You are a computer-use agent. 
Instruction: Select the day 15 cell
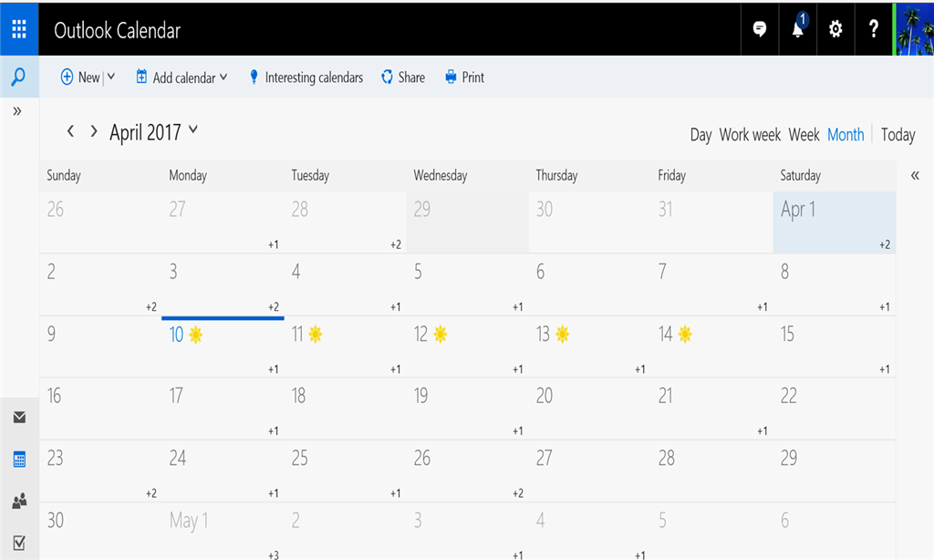pos(834,347)
